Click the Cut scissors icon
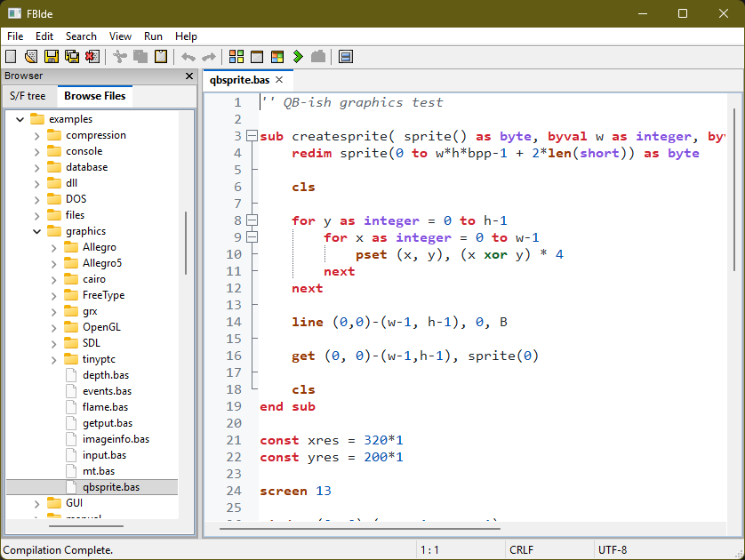 tap(120, 57)
